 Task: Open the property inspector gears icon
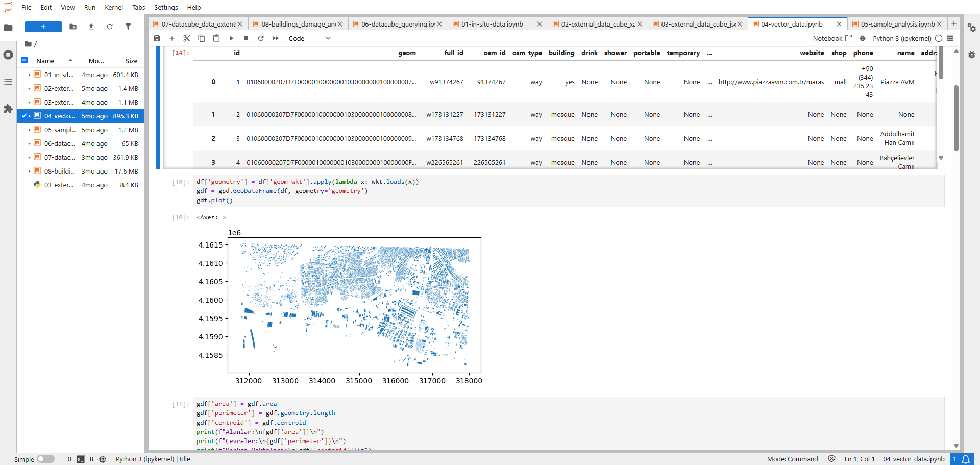point(972,28)
